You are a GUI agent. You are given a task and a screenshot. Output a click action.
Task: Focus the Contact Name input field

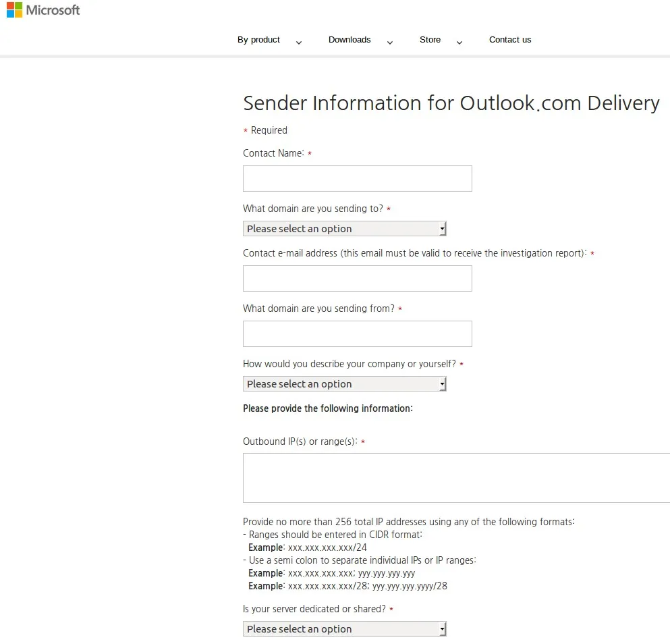(x=357, y=178)
